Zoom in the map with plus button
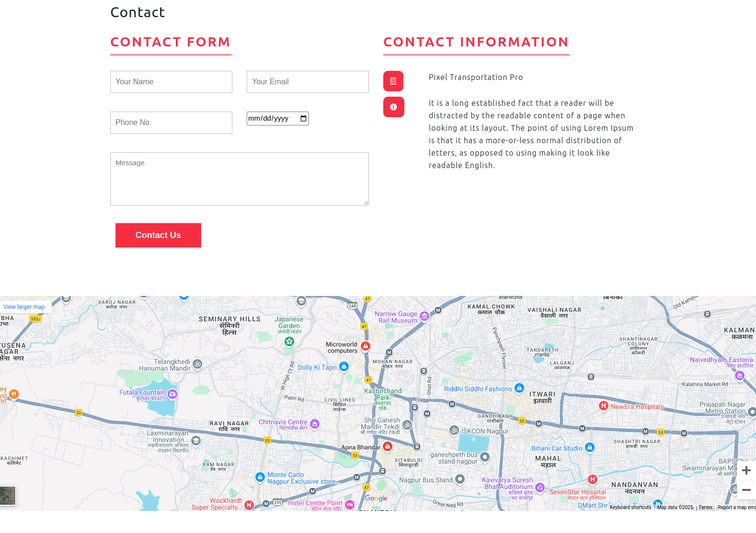This screenshot has width=756, height=533. click(746, 470)
